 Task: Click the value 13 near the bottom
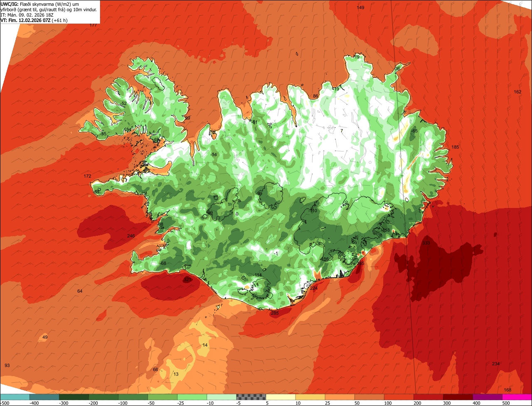(x=176, y=374)
